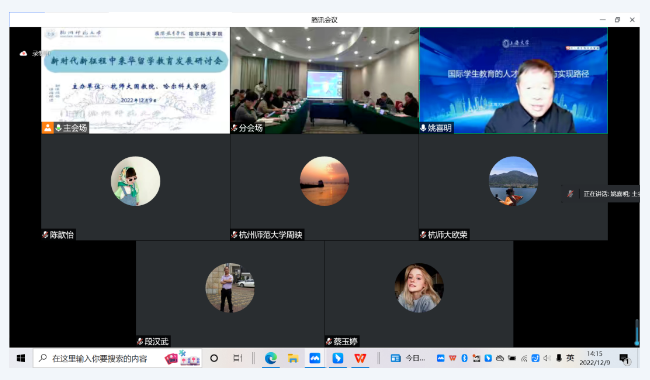The image size is (650, 380).
Task: Open Task View from the taskbar
Action: (238, 358)
